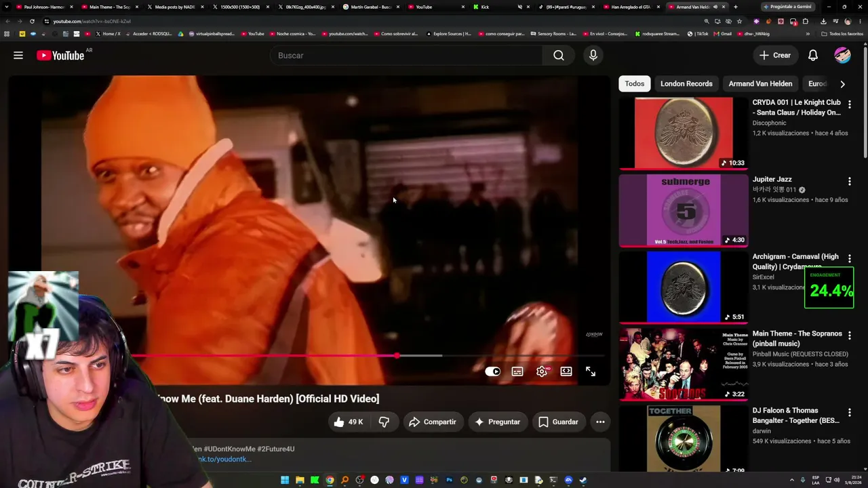Open a new browser tab

[x=736, y=7]
